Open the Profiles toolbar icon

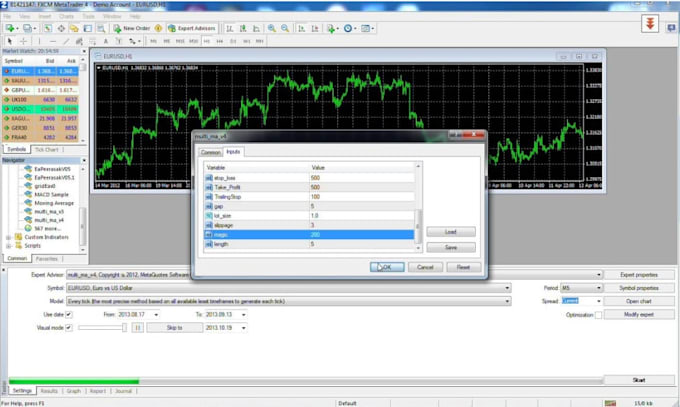(x=28, y=28)
